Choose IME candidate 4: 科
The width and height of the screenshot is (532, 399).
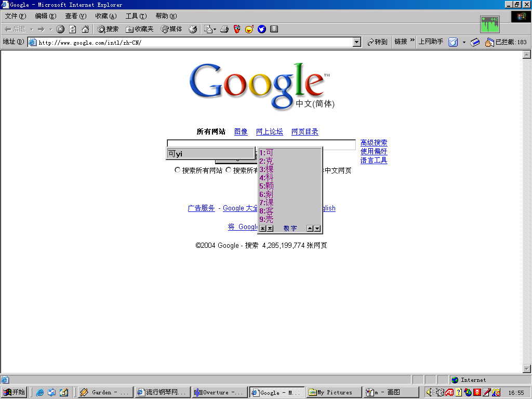pyautogui.click(x=267, y=178)
